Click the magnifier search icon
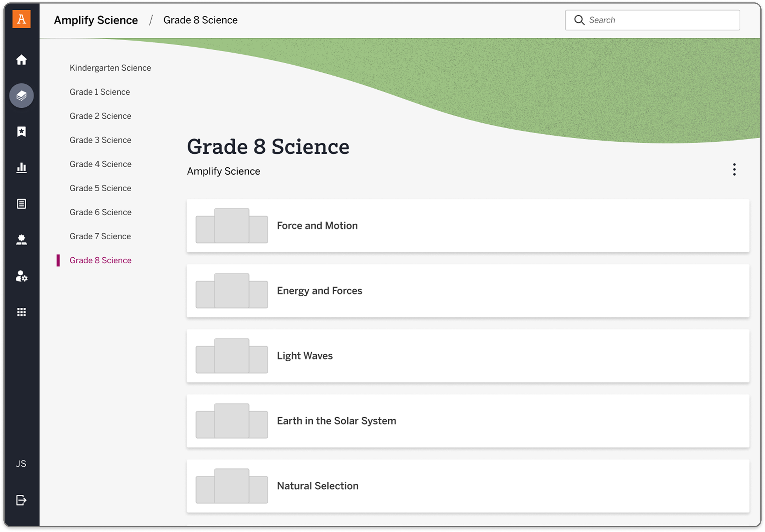 coord(579,20)
